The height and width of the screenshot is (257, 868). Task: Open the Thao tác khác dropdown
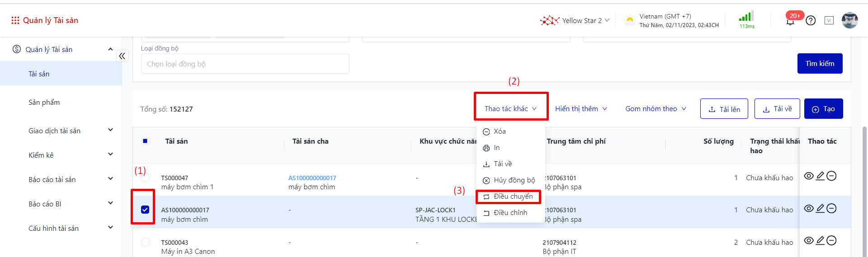(x=510, y=108)
